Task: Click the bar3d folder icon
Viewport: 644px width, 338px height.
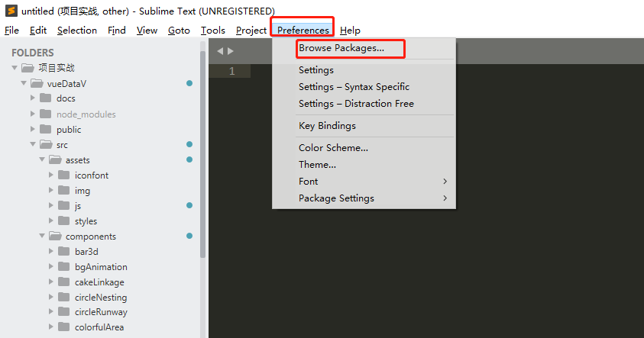Action: 64,252
